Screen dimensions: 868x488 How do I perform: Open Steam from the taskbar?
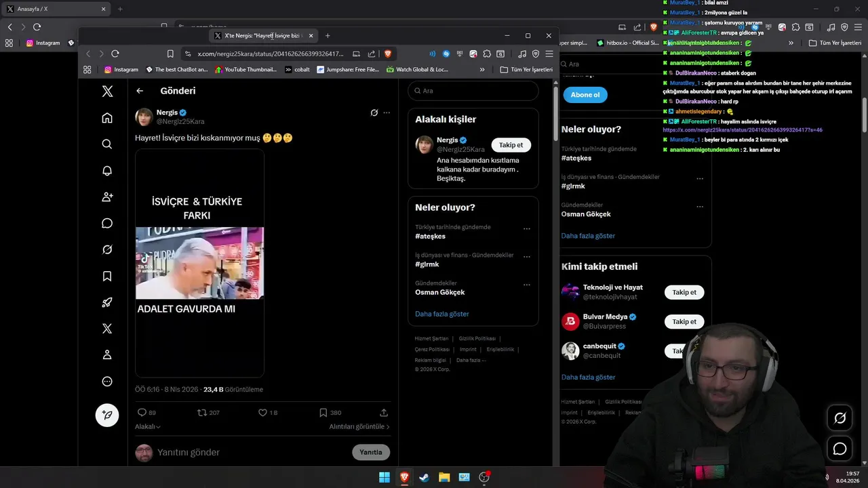pyautogui.click(x=424, y=477)
